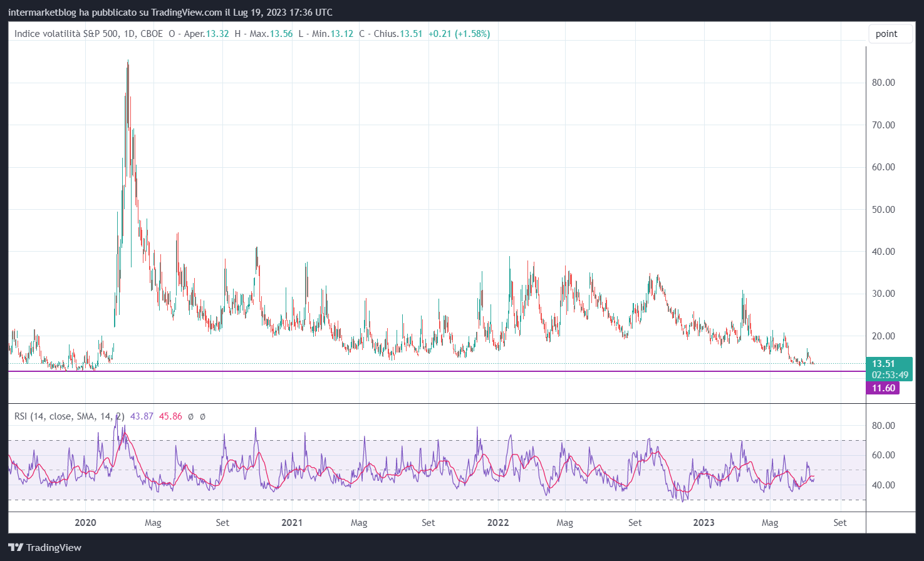Viewport: 924px width, 561px height.
Task: Click the 40.00 label on the RSI axis
Action: (x=883, y=485)
